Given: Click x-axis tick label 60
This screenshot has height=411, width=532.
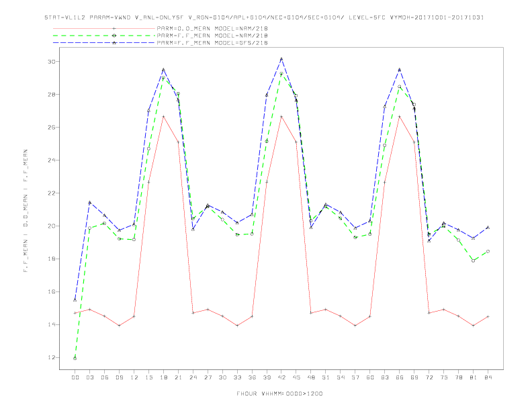Looking at the screenshot, I should point(370,377).
